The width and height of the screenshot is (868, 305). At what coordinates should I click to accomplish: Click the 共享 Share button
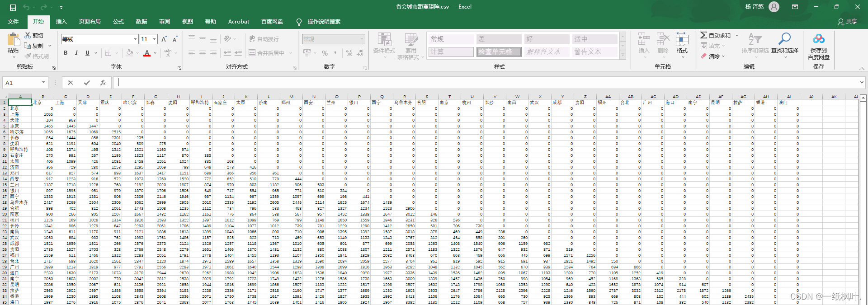coord(848,22)
